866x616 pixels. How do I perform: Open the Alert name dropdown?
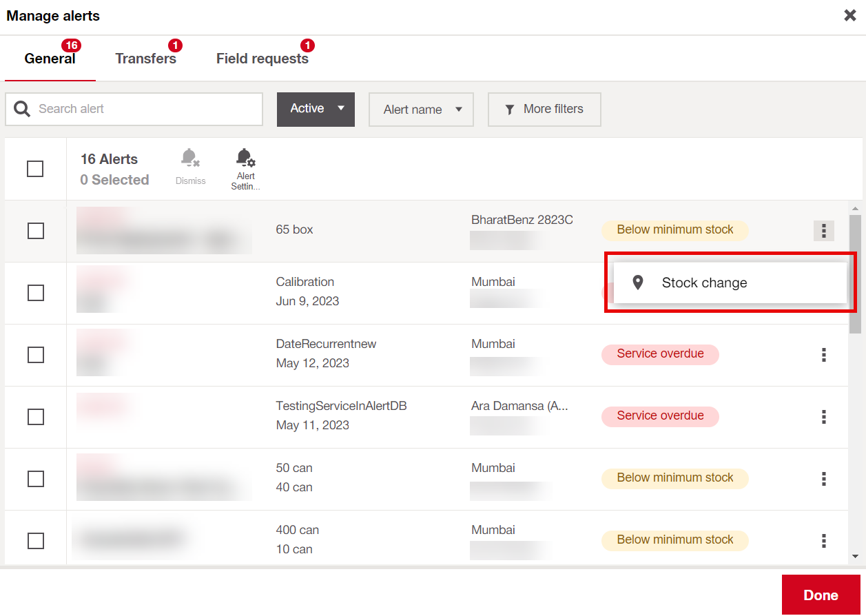pos(421,110)
